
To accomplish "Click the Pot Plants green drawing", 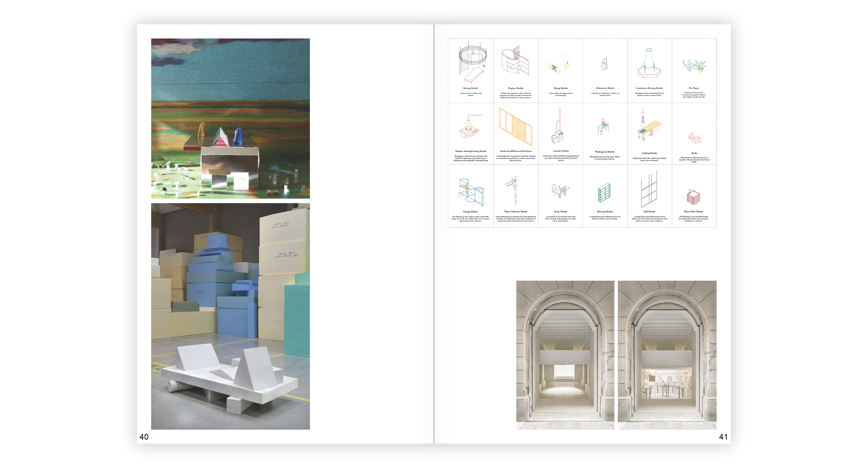I will point(694,66).
